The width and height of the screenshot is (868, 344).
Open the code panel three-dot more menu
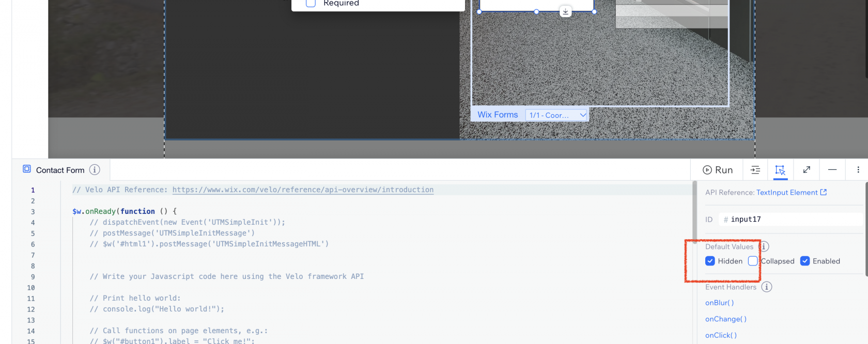point(858,170)
